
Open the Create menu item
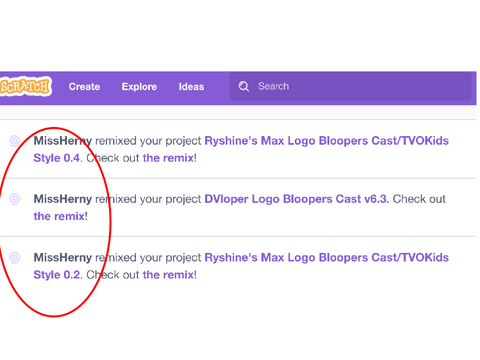(x=84, y=87)
